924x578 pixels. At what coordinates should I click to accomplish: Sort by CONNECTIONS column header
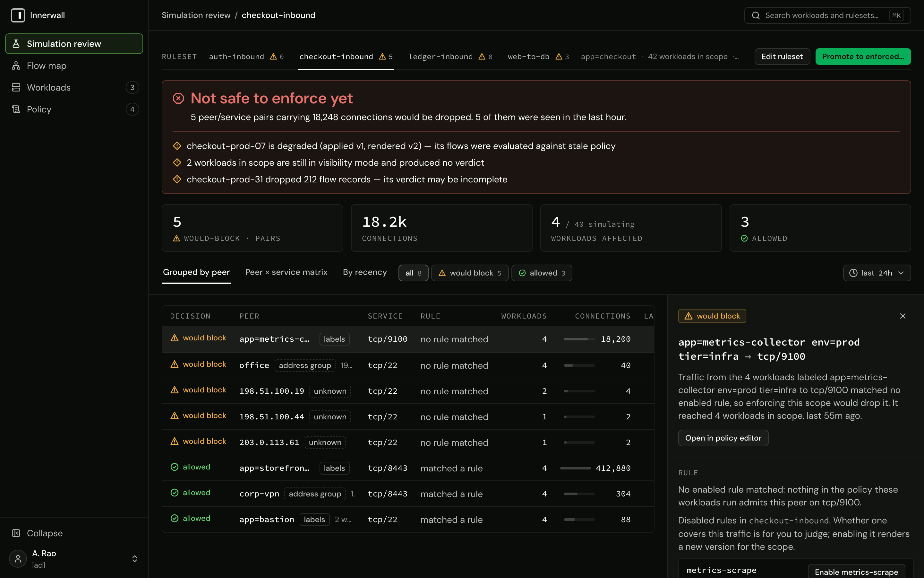click(603, 316)
